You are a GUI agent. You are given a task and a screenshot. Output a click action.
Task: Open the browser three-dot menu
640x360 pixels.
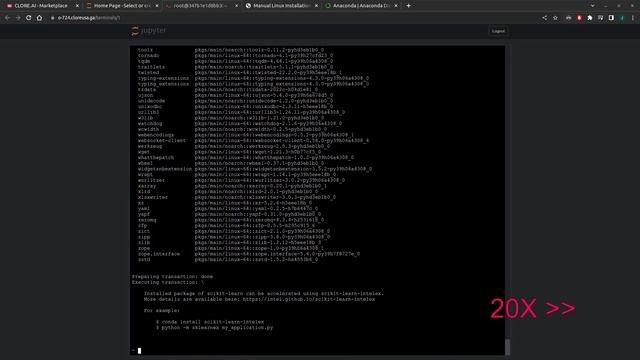pyautogui.click(x=633, y=18)
